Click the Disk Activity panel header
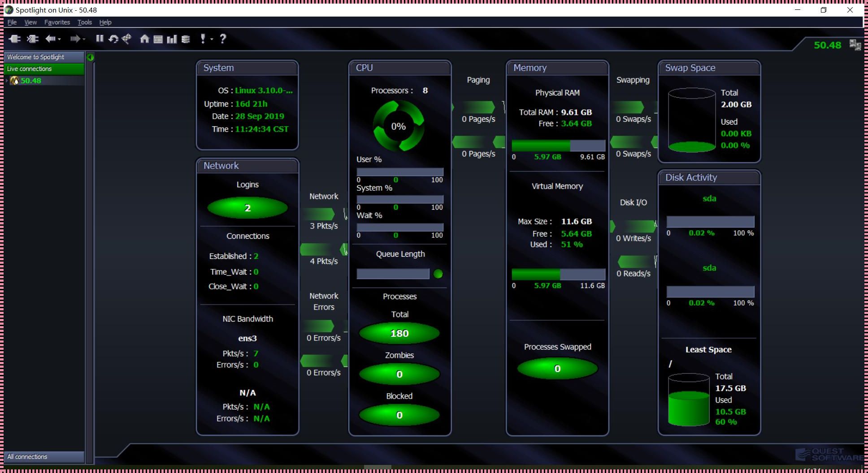This screenshot has width=868, height=473. [709, 177]
